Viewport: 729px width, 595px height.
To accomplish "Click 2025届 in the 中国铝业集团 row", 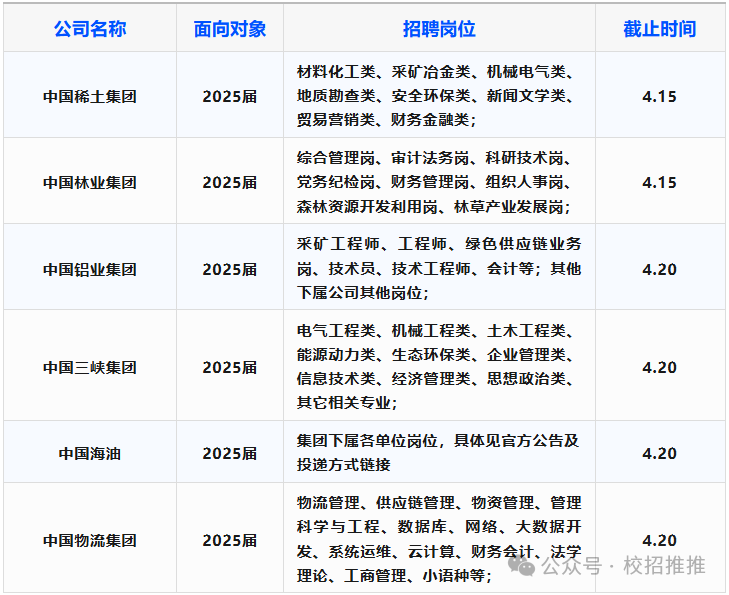I will [230, 269].
